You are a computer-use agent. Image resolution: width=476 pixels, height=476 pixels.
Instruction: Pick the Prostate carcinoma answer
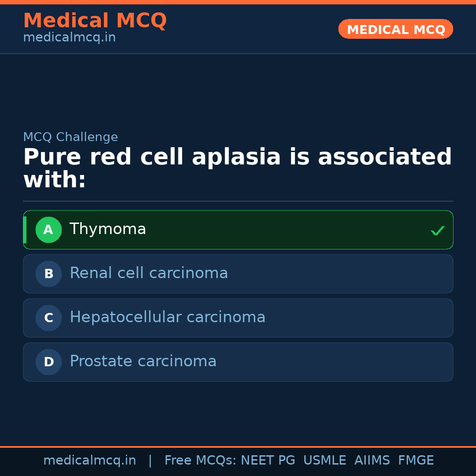(143, 361)
